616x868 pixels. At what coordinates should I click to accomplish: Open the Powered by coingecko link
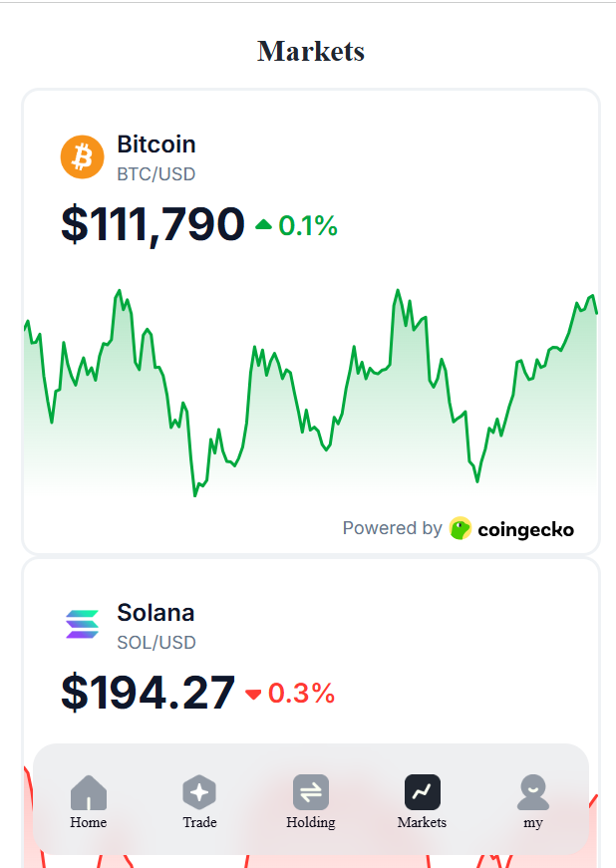459,528
